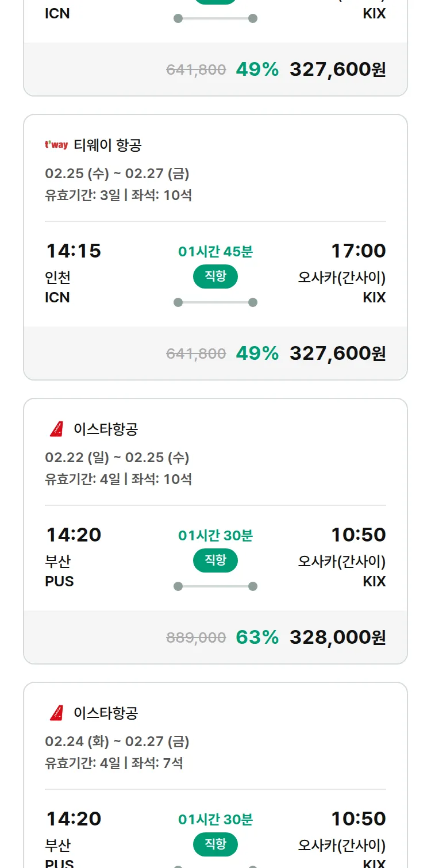
Task: Click the 02.25 (수) ~ 02.27 (금) date range
Action: pos(117,173)
